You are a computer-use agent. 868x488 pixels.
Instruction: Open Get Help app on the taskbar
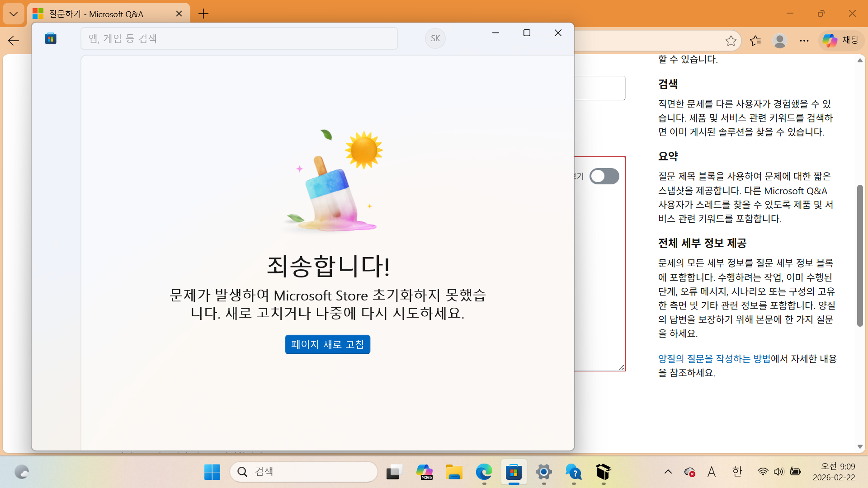(x=574, y=472)
